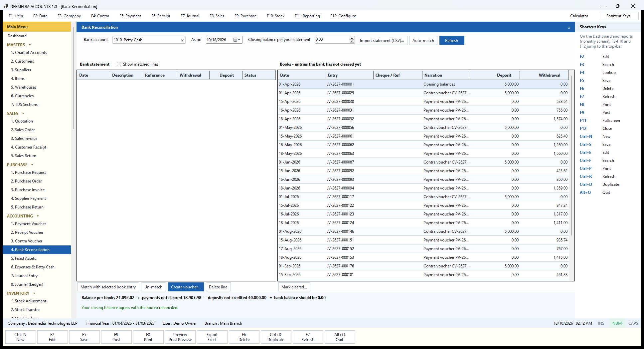Run Auto-match
This screenshot has width=644, height=349.
[423, 41]
